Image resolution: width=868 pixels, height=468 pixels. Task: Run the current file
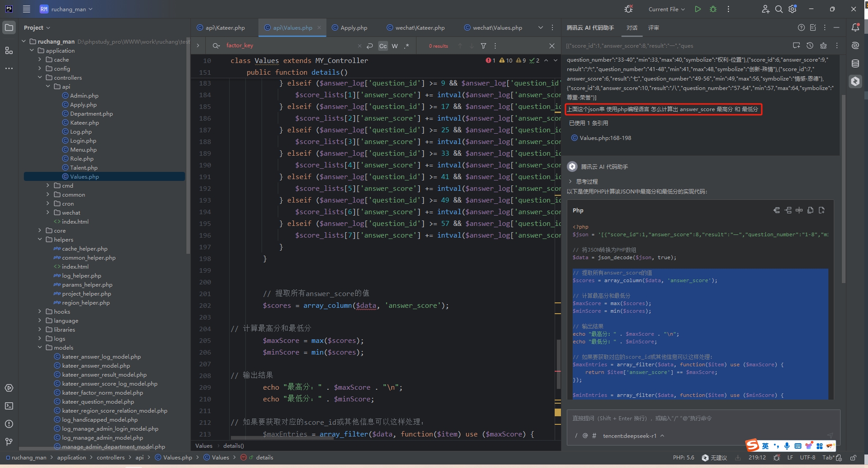[698, 9]
